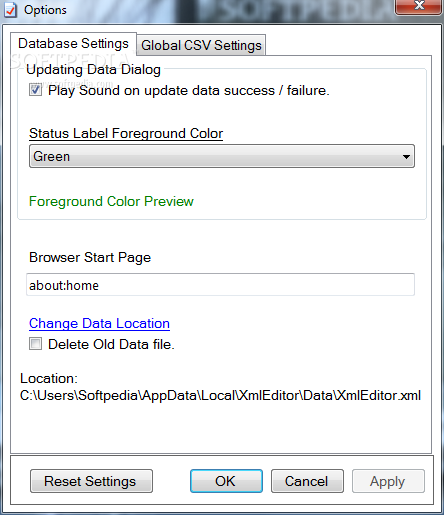Confirm with the OK button

click(226, 481)
